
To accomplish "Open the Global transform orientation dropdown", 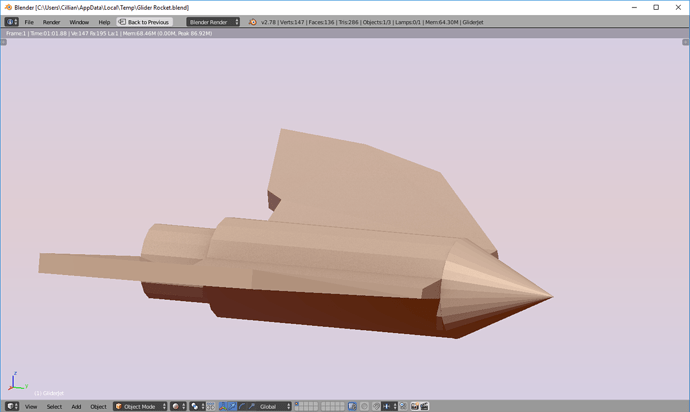I will tap(270, 406).
